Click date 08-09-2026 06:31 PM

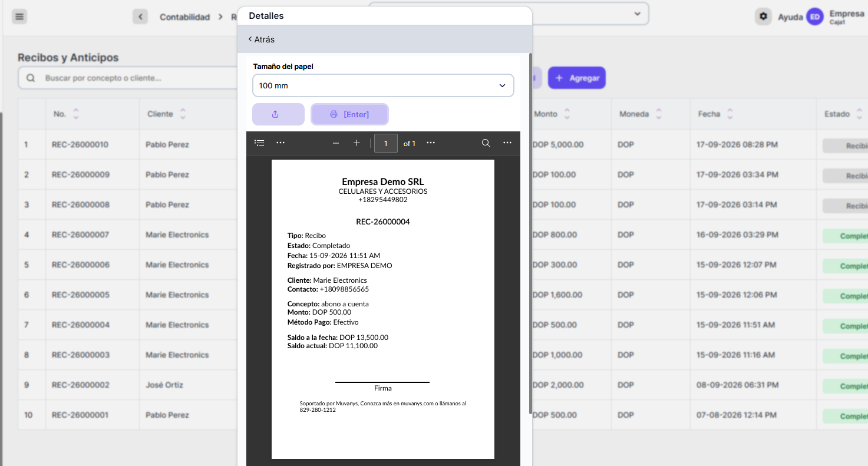coord(738,385)
